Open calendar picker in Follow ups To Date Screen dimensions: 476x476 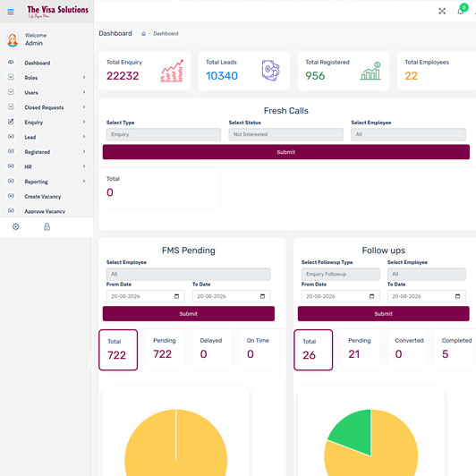[x=457, y=296]
